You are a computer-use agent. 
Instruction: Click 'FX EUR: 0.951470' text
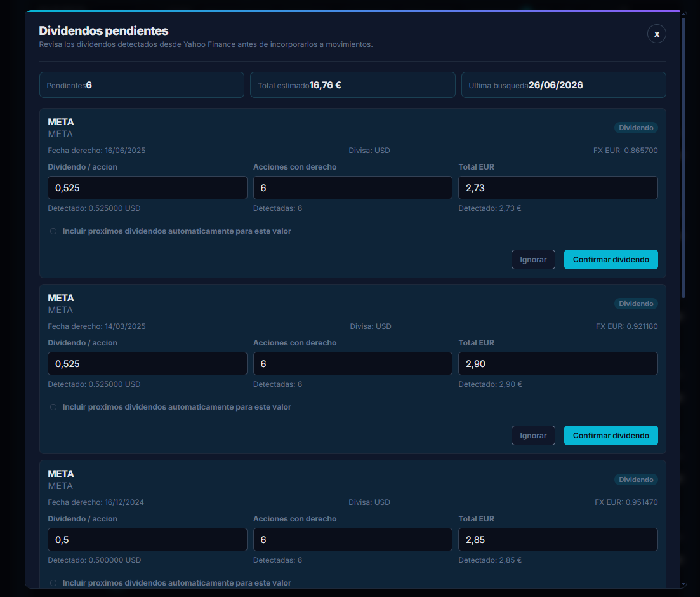(626, 502)
